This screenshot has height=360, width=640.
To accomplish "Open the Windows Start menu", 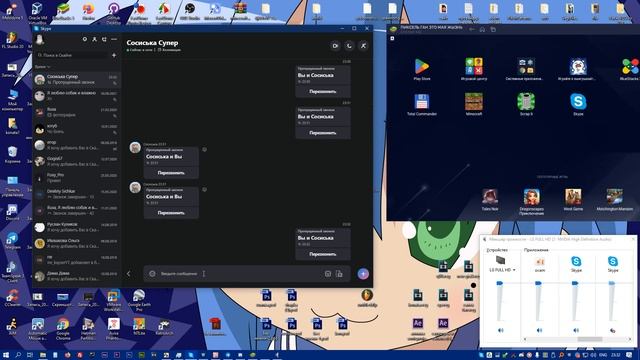I will click(x=6, y=355).
